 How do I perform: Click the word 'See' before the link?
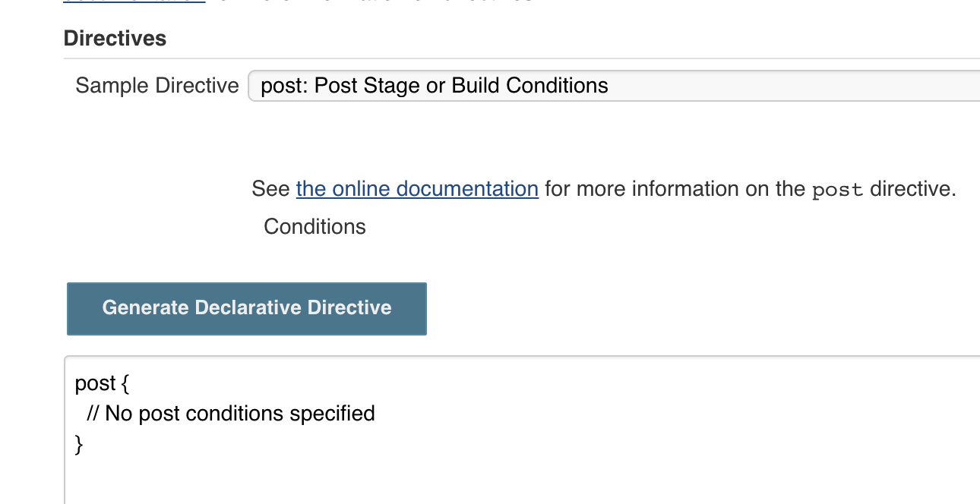270,188
